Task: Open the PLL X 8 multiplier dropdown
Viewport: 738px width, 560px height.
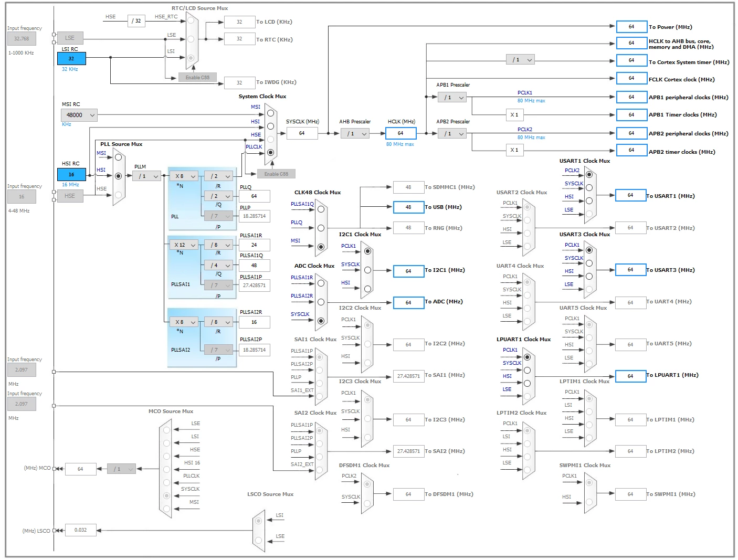Action: (184, 176)
